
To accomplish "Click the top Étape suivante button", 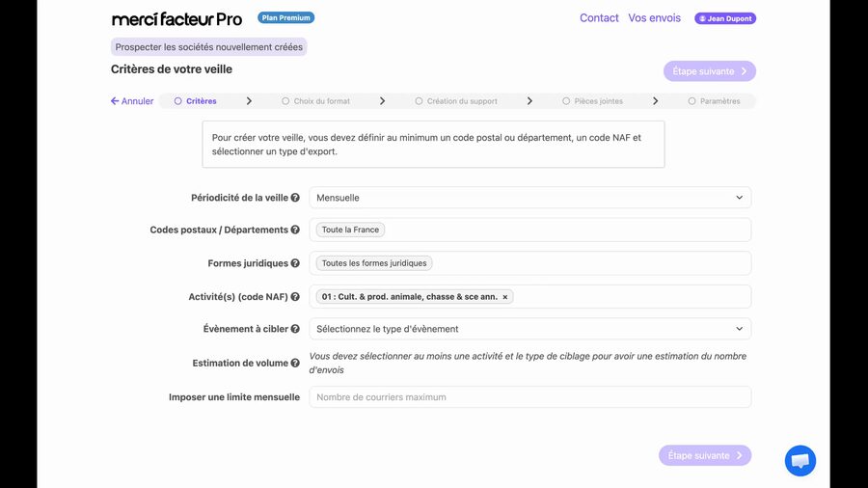I will 710,70.
